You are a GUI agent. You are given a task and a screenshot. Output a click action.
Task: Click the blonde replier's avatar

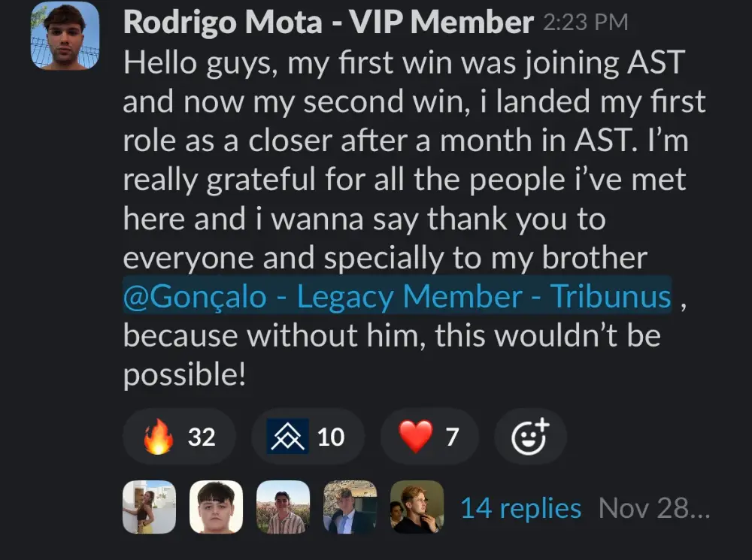[417, 507]
